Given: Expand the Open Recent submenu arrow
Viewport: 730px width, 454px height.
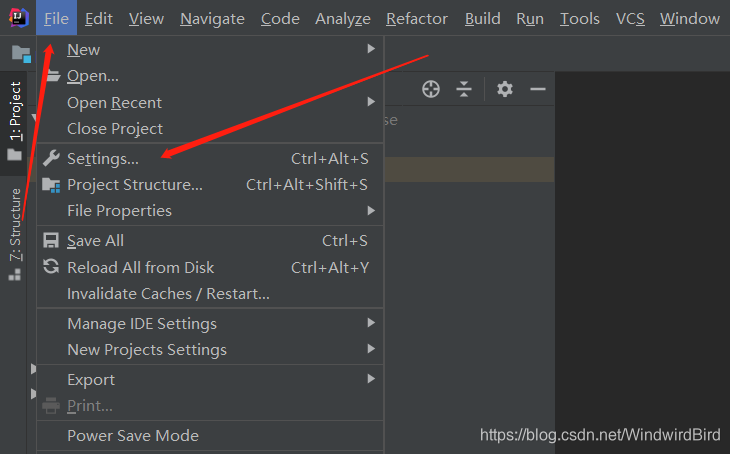Looking at the screenshot, I should (x=371, y=102).
